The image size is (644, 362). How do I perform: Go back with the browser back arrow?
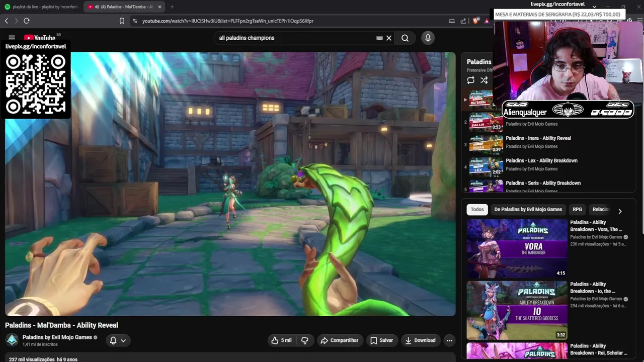pyautogui.click(x=7, y=21)
